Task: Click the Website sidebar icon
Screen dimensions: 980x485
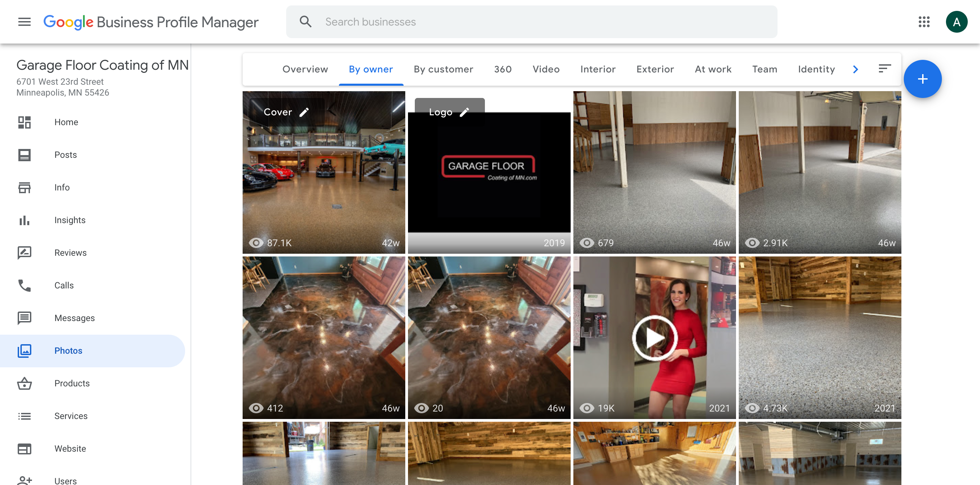Action: (x=24, y=449)
